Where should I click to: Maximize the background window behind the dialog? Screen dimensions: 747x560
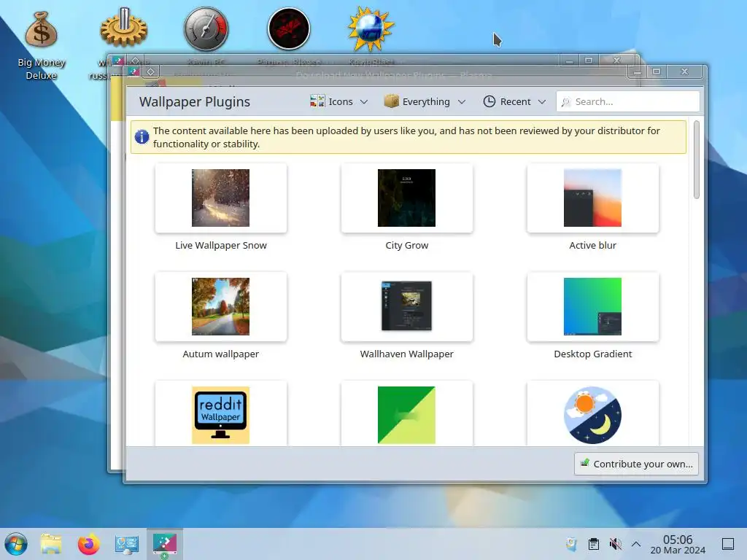point(589,61)
